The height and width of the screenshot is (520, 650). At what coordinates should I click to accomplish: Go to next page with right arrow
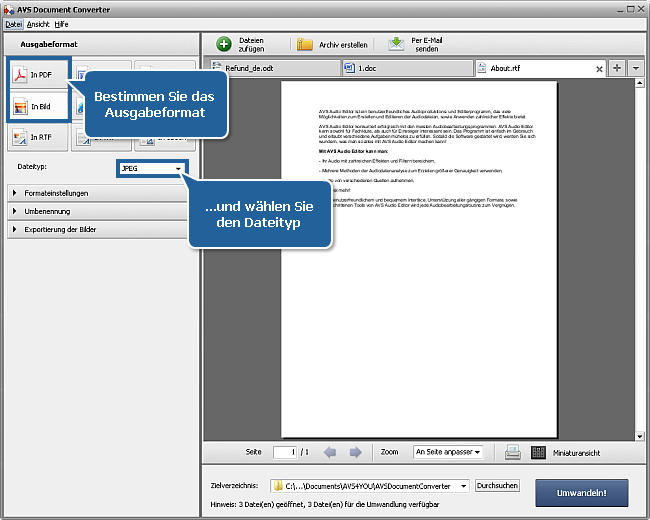click(355, 452)
